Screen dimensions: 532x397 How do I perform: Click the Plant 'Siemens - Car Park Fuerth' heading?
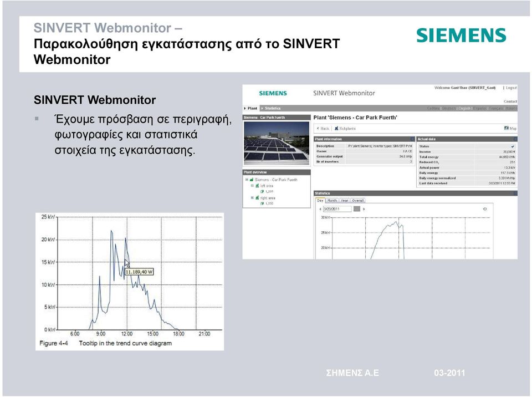click(355, 118)
